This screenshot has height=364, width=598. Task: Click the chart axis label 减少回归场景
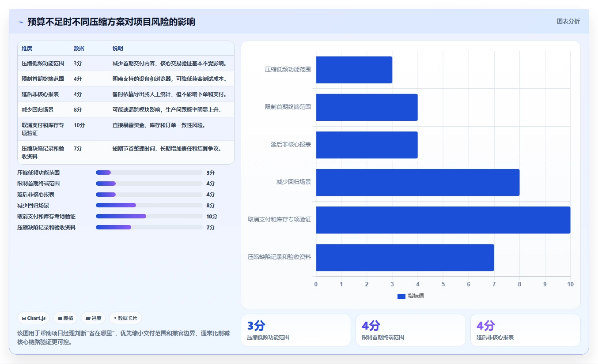click(x=294, y=182)
